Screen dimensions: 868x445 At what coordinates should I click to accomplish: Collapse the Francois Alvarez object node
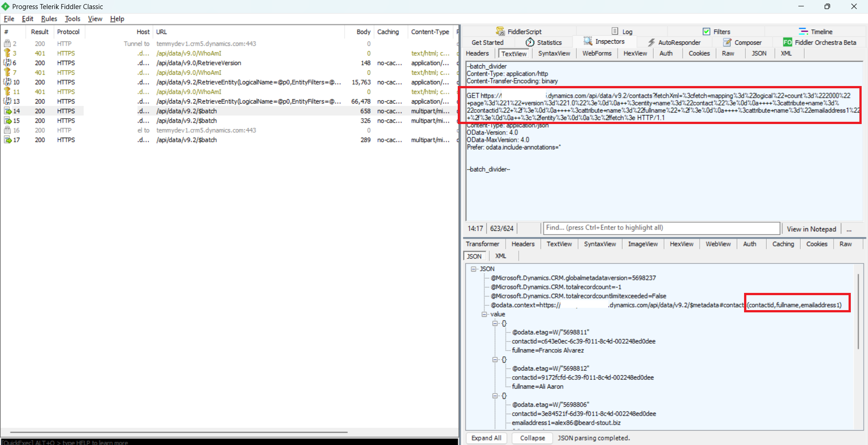pos(495,323)
